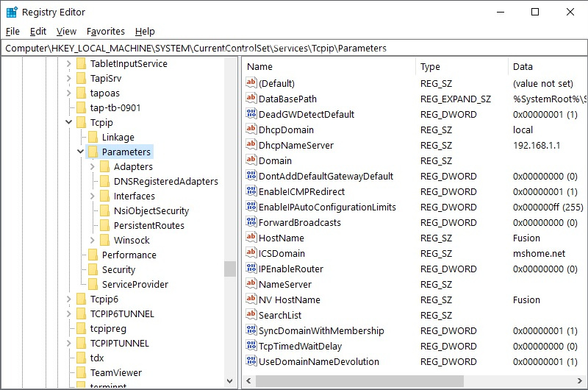Click the TeamViewer folder icon in tree
Image resolution: width=588 pixels, height=390 pixels.
tap(82, 372)
